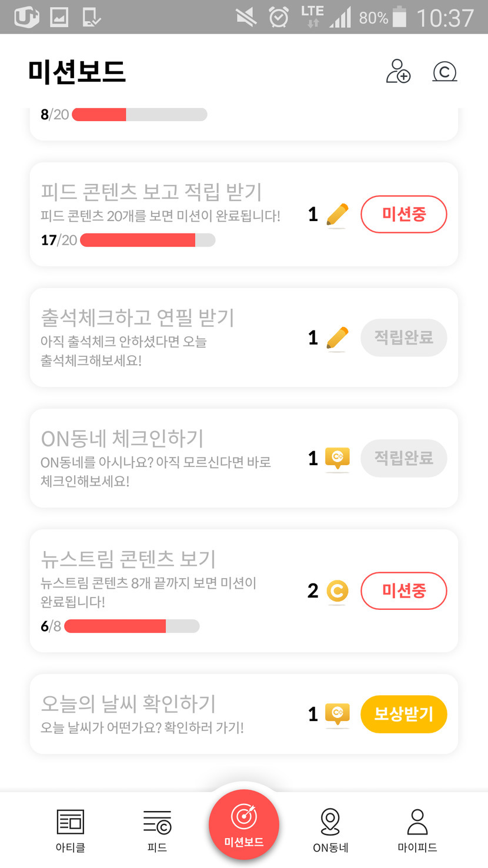Open the 오늘의 날씨 확인하기 mission title
The image size is (488, 868).
click(x=128, y=703)
